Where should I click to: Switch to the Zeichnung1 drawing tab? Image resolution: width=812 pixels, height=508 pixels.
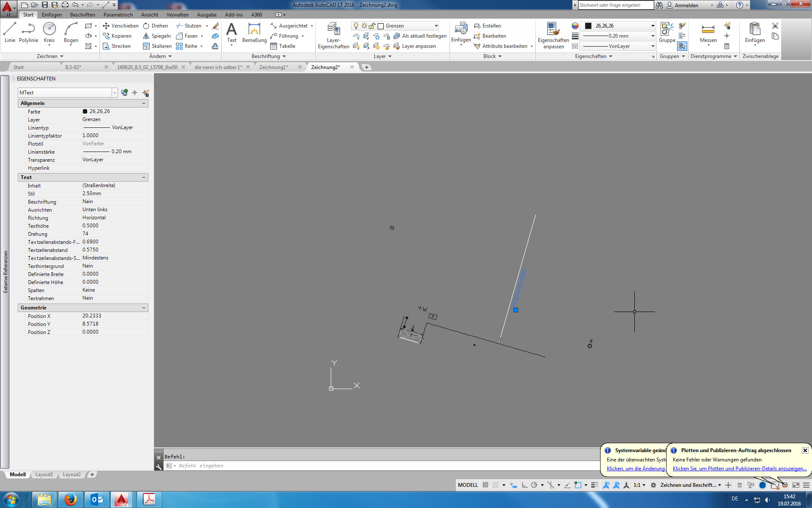pyautogui.click(x=274, y=67)
